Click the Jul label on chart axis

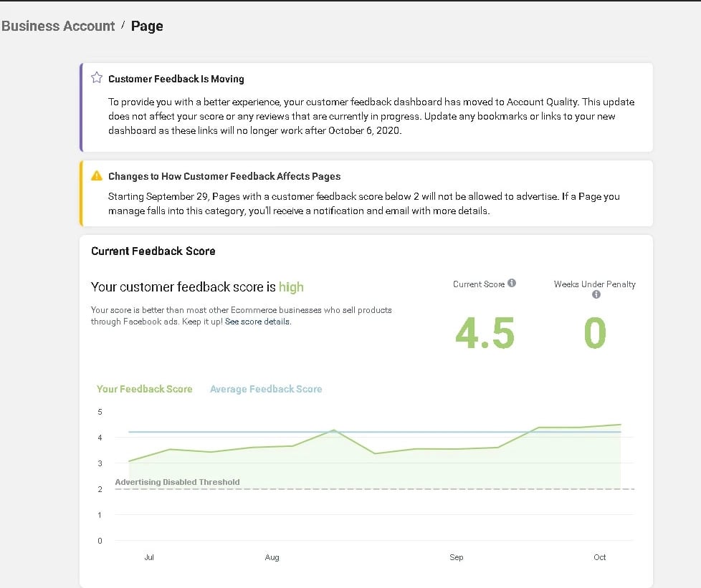[149, 557]
